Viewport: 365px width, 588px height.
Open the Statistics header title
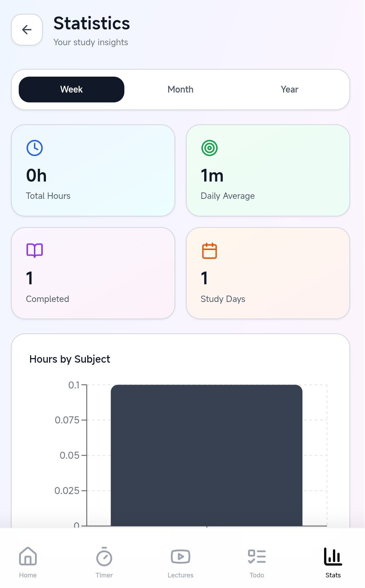[x=91, y=23]
